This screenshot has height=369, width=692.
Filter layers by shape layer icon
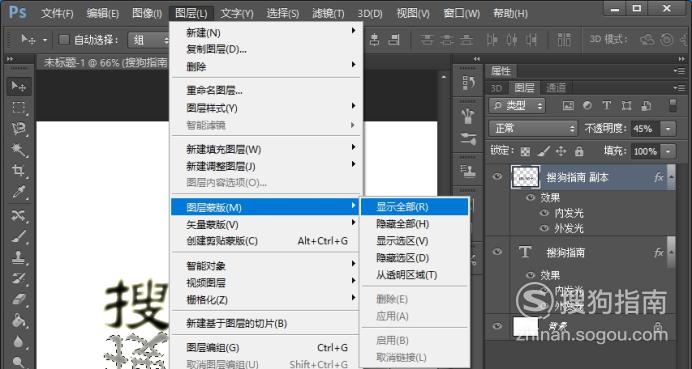coord(626,105)
